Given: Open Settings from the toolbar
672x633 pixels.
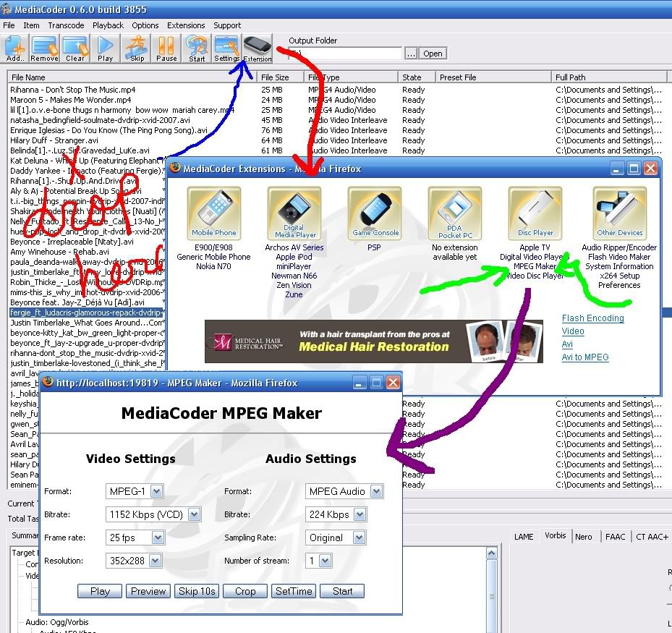Looking at the screenshot, I should tap(227, 48).
